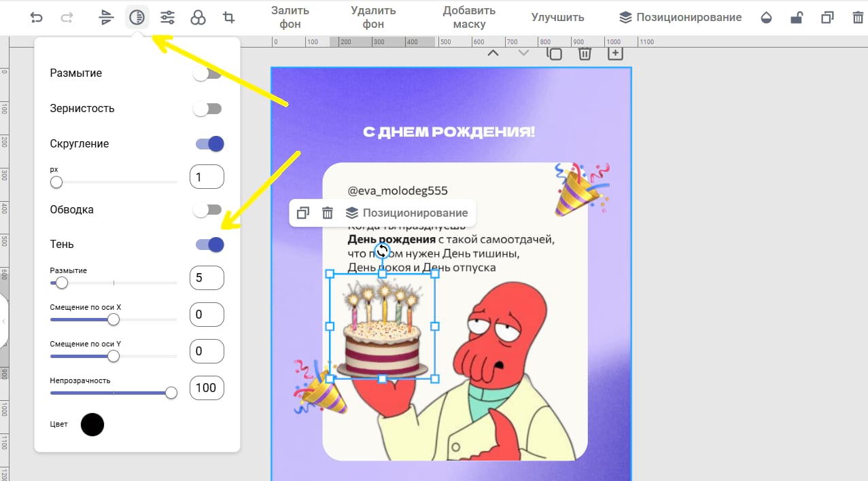The image size is (868, 481).
Task: Click Залить фон button
Action: pos(290,18)
